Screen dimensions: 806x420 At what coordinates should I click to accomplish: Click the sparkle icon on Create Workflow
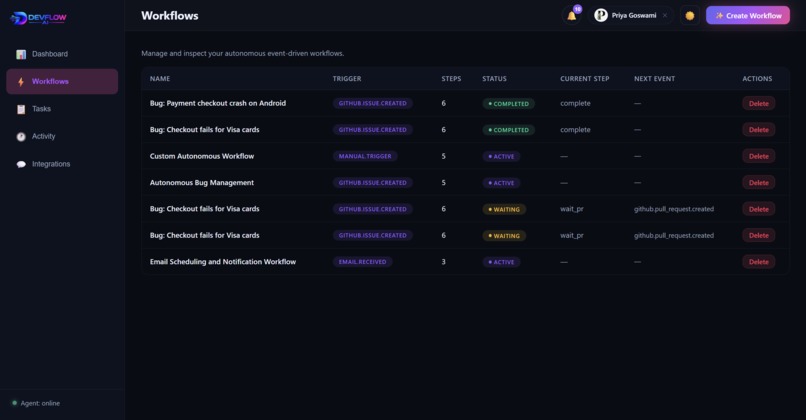tap(719, 15)
